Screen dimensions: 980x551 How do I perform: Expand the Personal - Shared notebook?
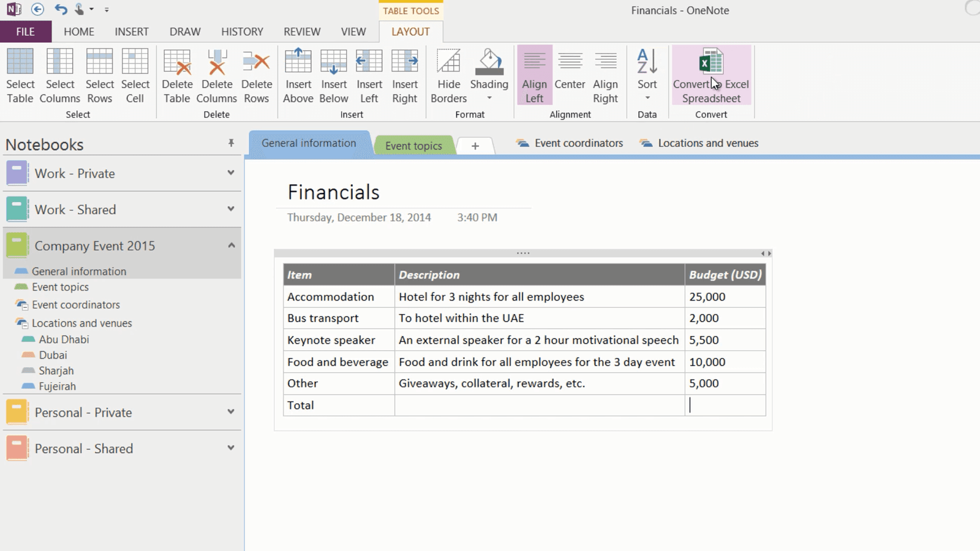(231, 448)
